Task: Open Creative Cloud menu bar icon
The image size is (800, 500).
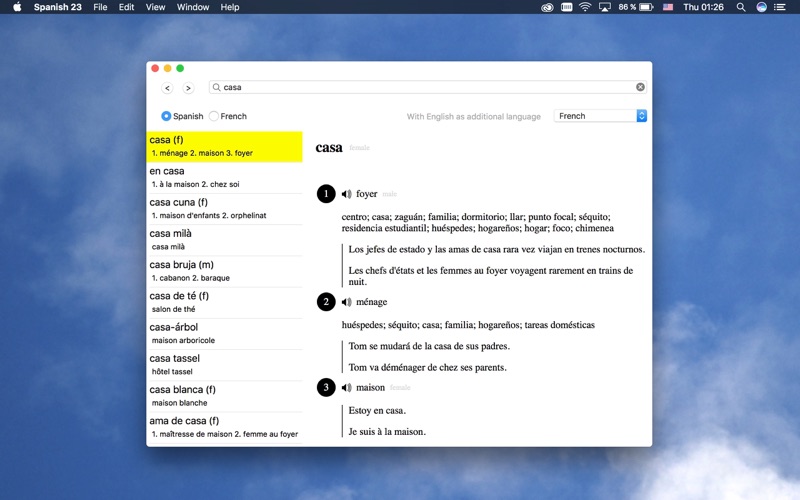Action: tap(547, 7)
